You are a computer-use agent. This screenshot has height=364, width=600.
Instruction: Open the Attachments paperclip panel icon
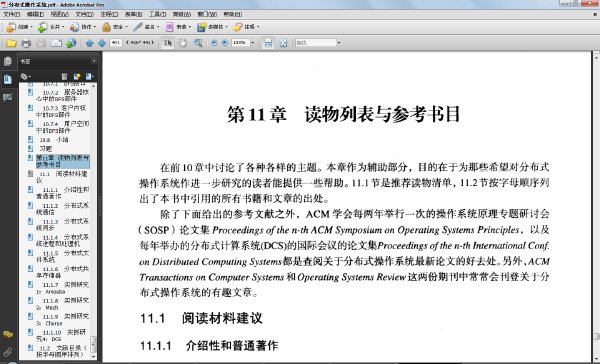click(8, 351)
